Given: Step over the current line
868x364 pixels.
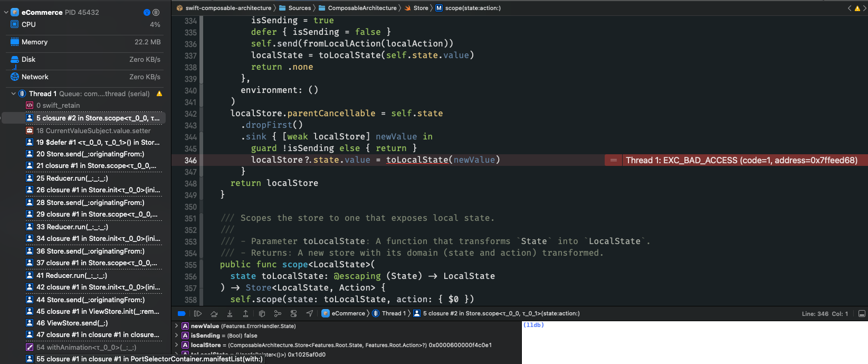Looking at the screenshot, I should pyautogui.click(x=214, y=313).
